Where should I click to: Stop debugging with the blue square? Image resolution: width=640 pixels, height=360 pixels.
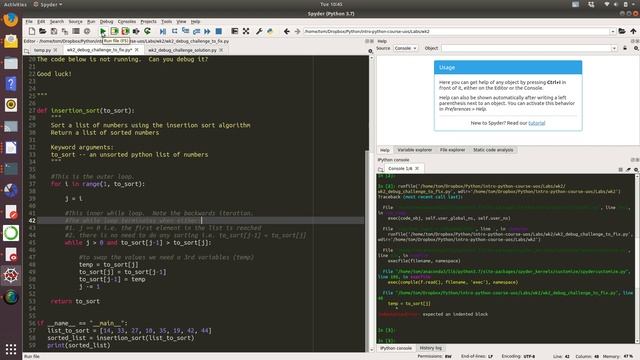pyautogui.click(x=219, y=31)
